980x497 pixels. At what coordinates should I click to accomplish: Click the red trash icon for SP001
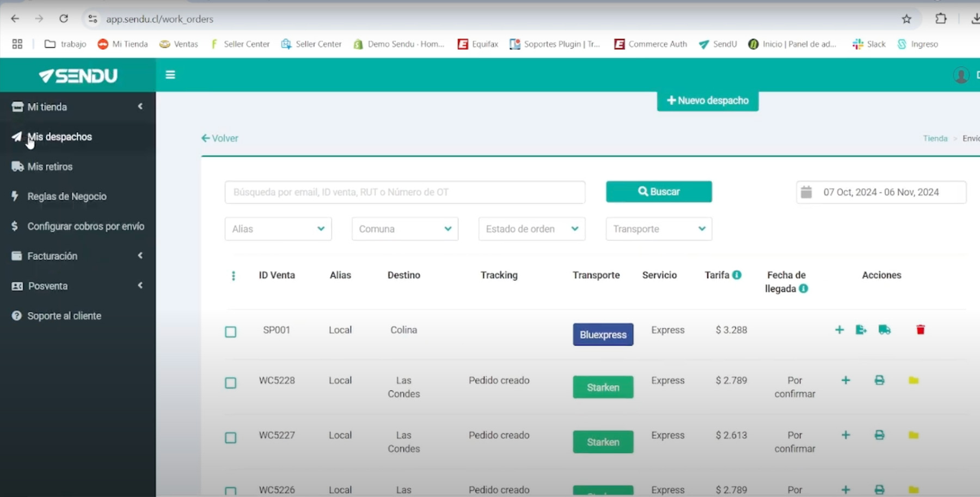pyautogui.click(x=920, y=330)
